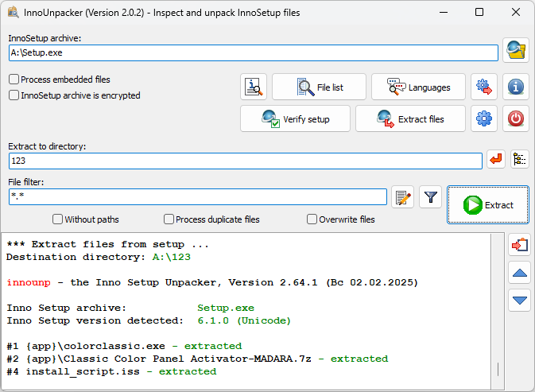Click green 'Setup.exe' log text
Image resolution: width=535 pixels, height=392 pixels.
point(226,308)
